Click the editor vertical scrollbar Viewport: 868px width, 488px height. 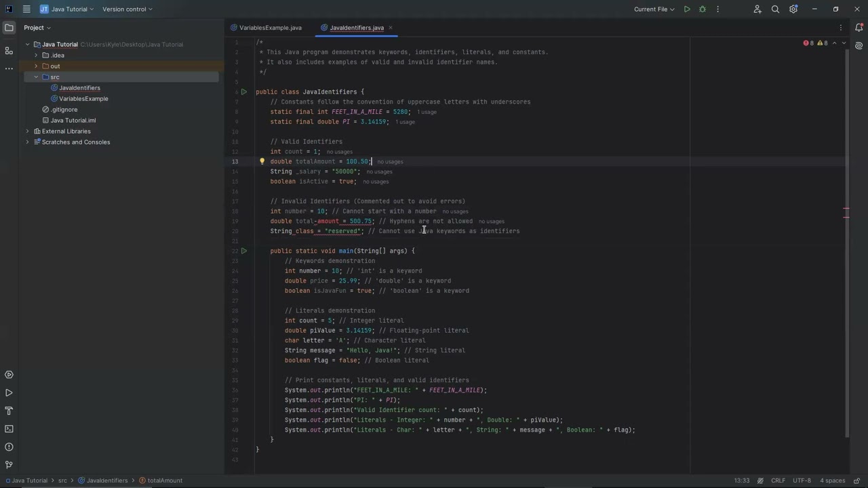846,244
